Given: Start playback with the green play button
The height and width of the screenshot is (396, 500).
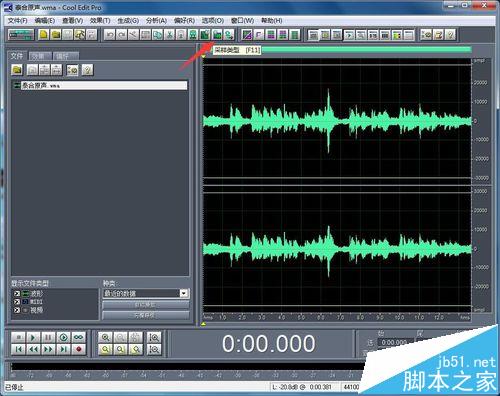Looking at the screenshot, I should point(33,338).
